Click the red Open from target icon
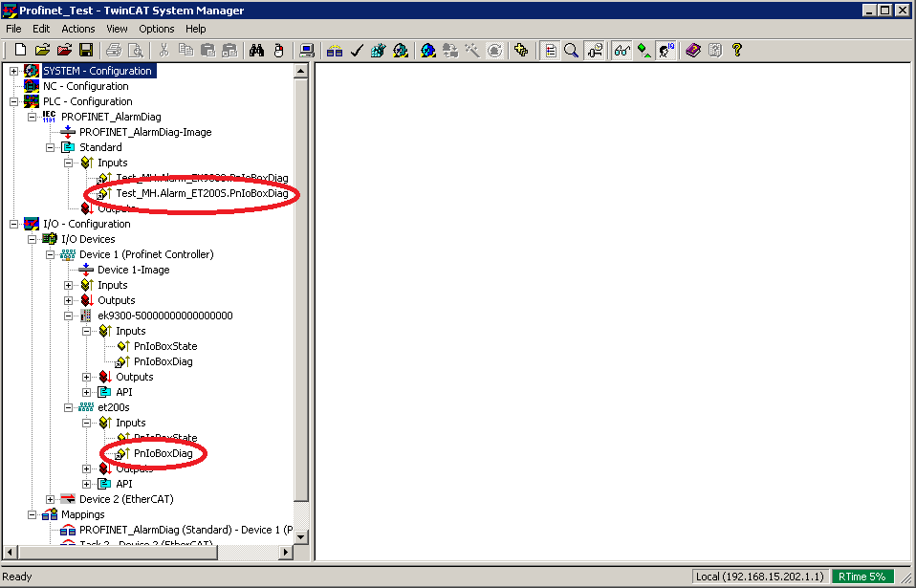Screen dimensions: 916x588 tap(64, 51)
